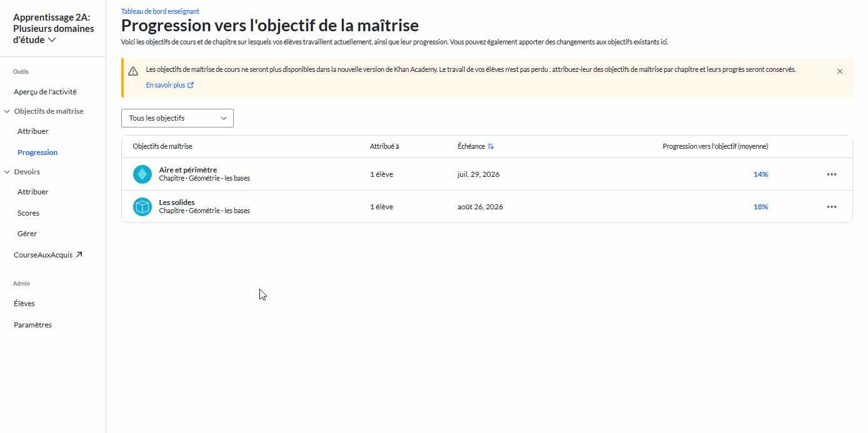The width and height of the screenshot is (868, 433).
Task: Select Progression in the sidebar
Action: tap(37, 152)
